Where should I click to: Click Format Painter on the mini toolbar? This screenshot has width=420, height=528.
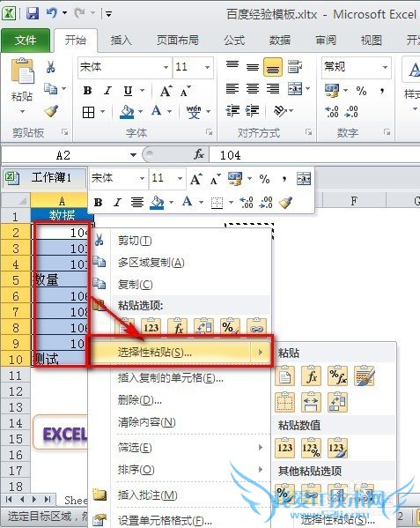[285, 203]
